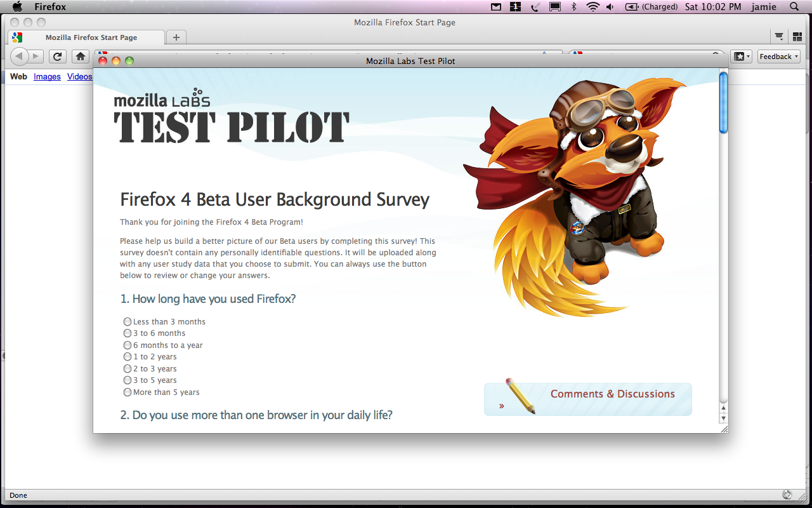This screenshot has width=812, height=508.
Task: Open the List all tabs dropdown
Action: tap(779, 37)
